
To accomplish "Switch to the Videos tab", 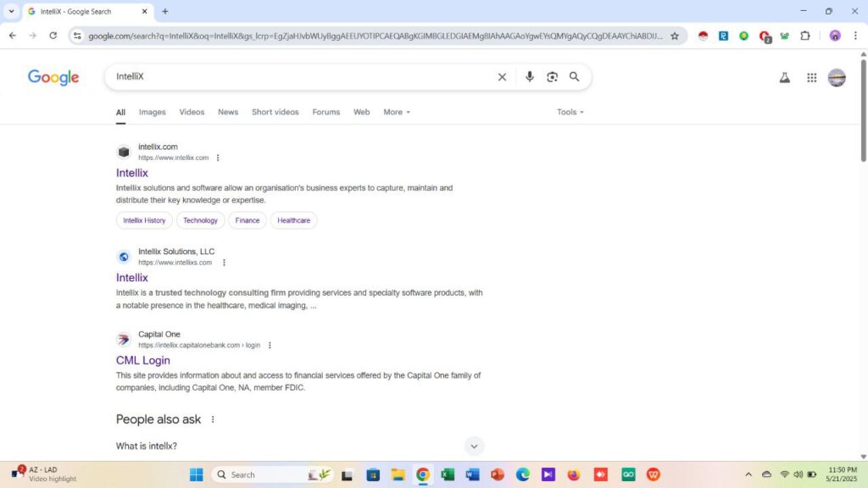I will click(x=192, y=112).
